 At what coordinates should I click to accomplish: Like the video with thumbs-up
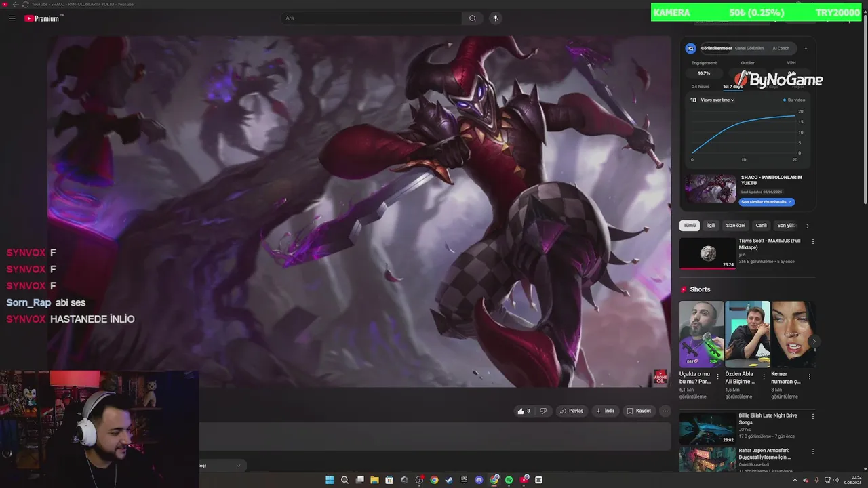[524, 411]
